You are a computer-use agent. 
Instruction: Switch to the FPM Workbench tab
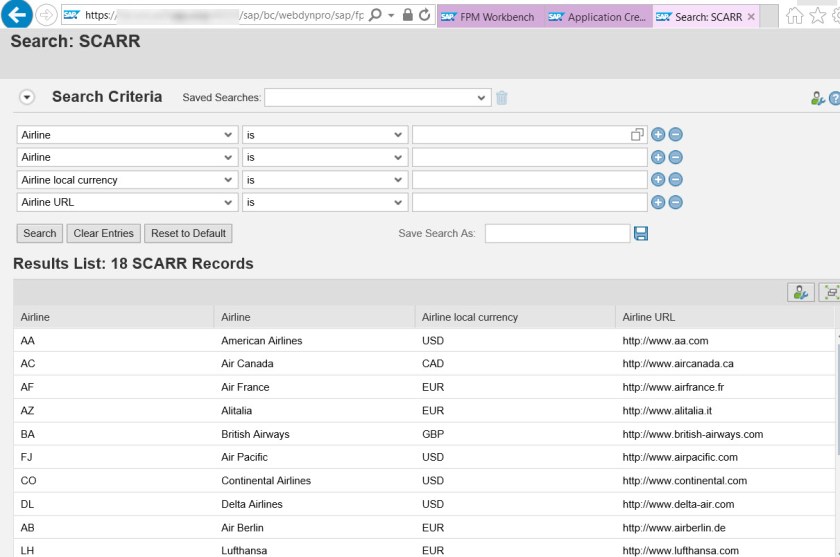(x=488, y=17)
